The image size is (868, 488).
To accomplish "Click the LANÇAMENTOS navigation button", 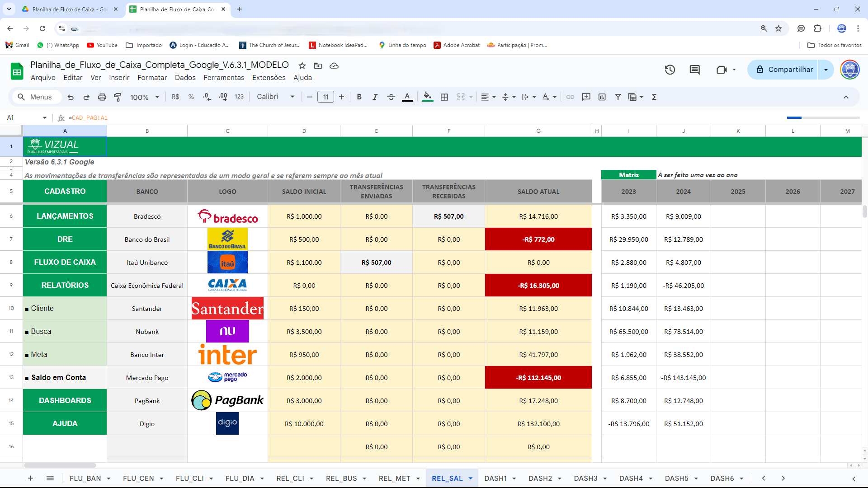I will [65, 216].
